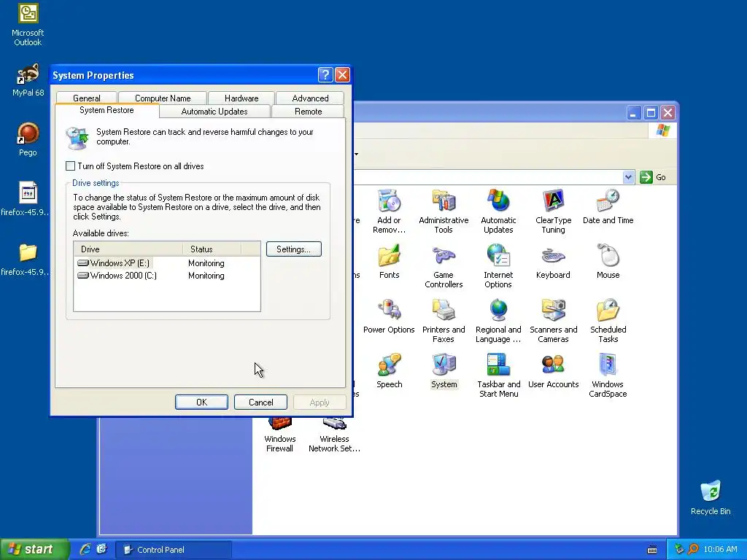Open the Fonts folder icon

point(390,262)
